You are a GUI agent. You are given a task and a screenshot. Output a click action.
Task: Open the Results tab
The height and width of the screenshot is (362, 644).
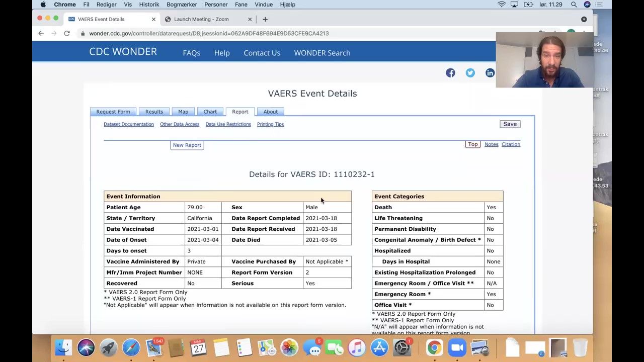[154, 112]
